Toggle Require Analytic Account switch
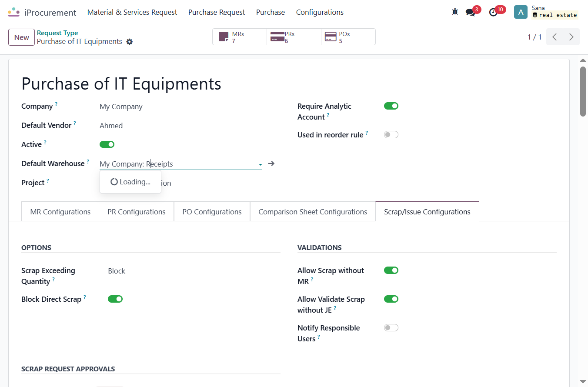 (391, 106)
